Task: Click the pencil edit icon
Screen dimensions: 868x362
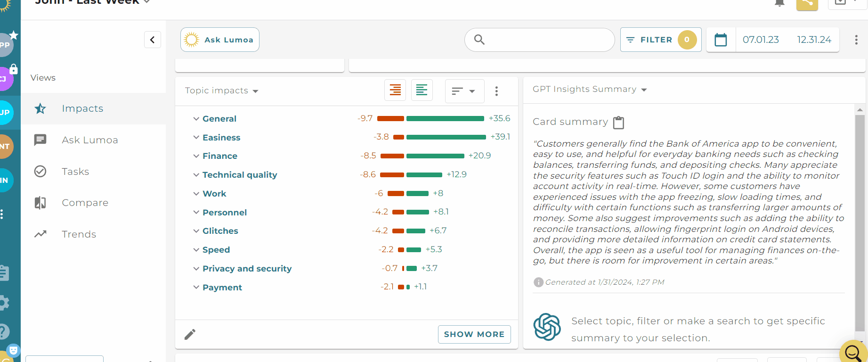Action: [190, 335]
